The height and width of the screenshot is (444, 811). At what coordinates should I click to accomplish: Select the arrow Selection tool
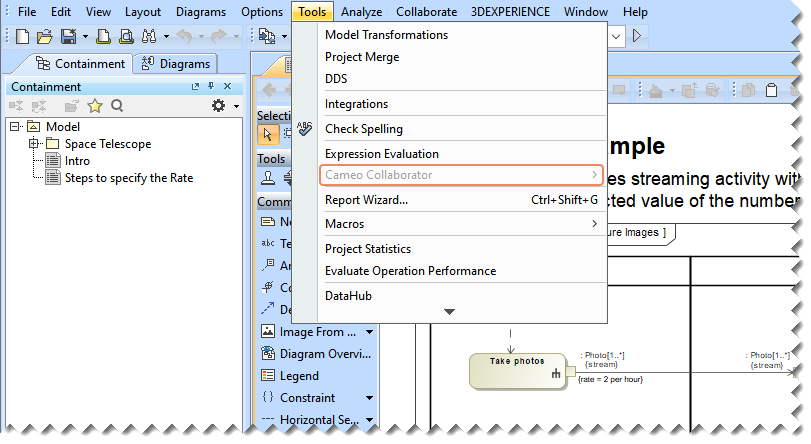[268, 135]
